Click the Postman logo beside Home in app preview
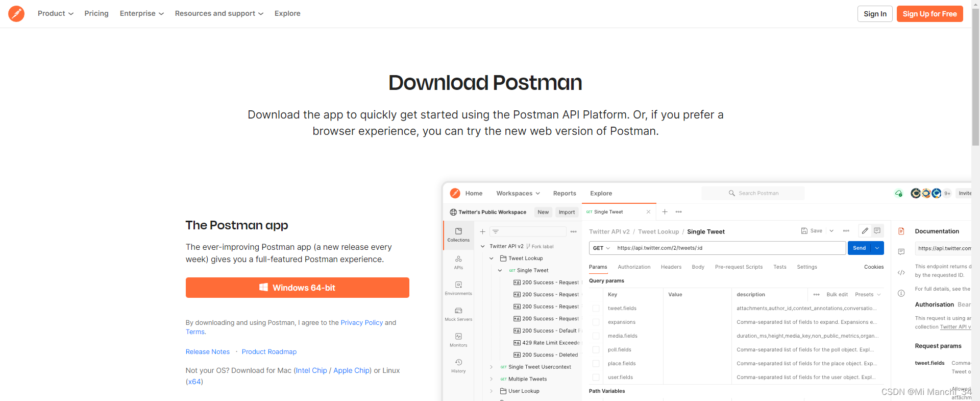 tap(455, 193)
